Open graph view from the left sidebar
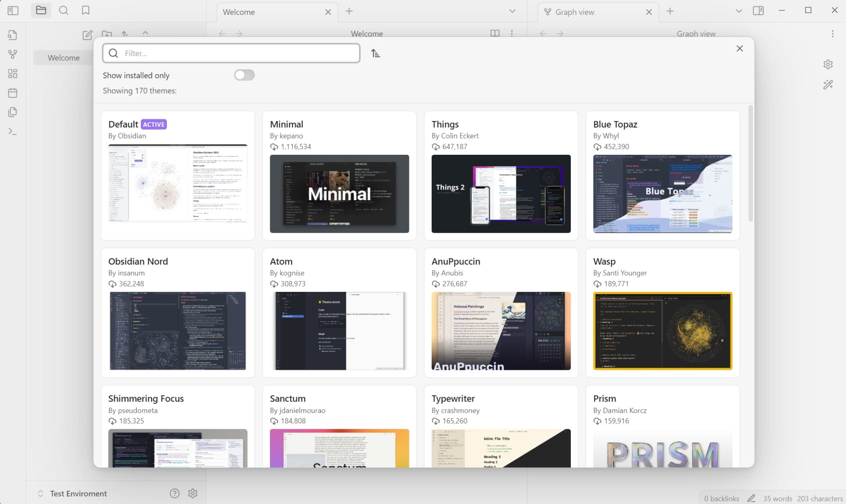Image resolution: width=846 pixels, height=504 pixels. tap(13, 54)
